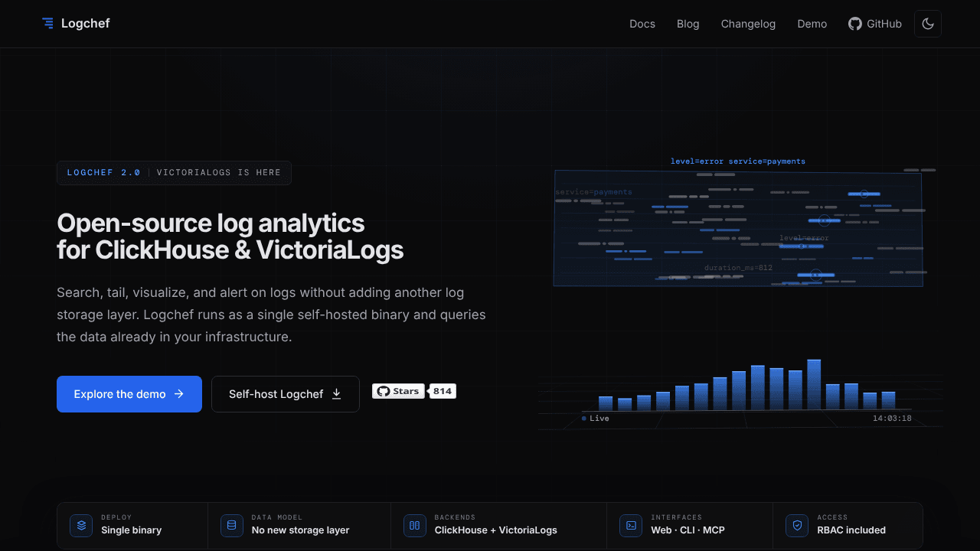
Task: Click the GitHub octocat icon in navbar
Action: (855, 24)
